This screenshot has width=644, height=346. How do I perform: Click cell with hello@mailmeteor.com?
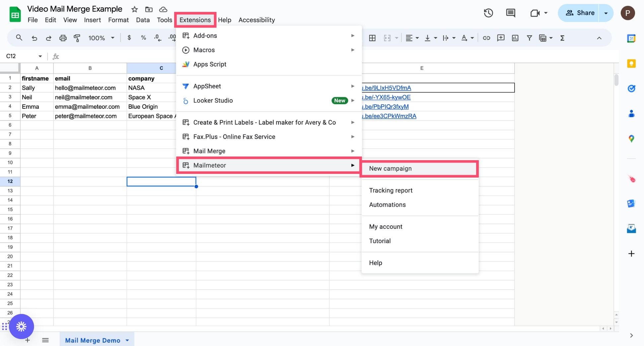pyautogui.click(x=90, y=88)
